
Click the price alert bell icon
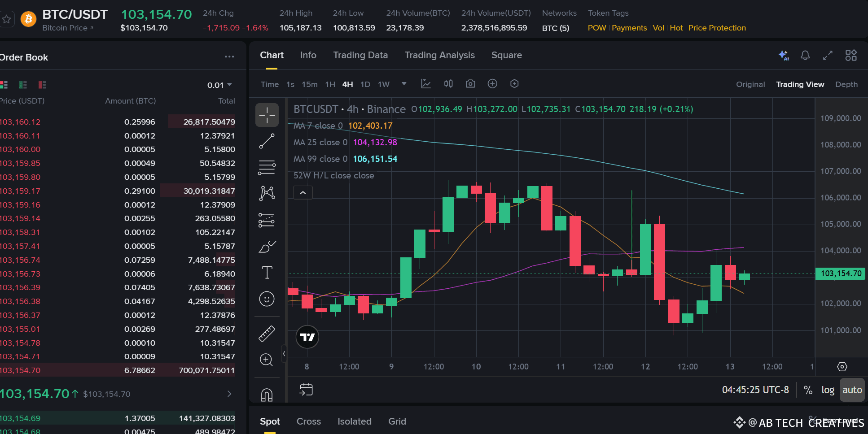click(805, 55)
